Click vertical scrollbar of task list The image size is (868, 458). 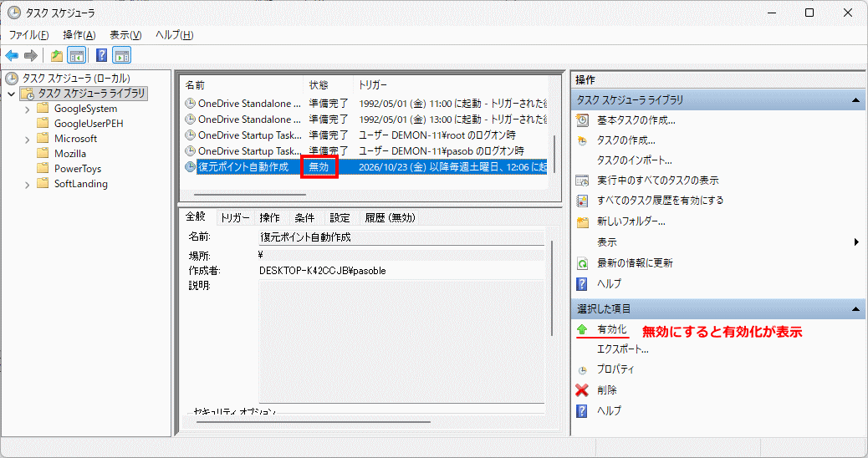(x=554, y=154)
